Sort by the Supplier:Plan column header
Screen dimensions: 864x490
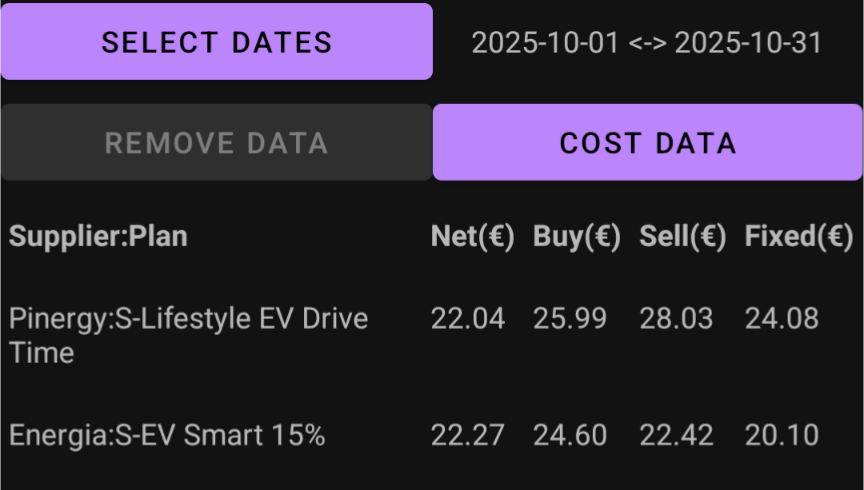pyautogui.click(x=98, y=236)
